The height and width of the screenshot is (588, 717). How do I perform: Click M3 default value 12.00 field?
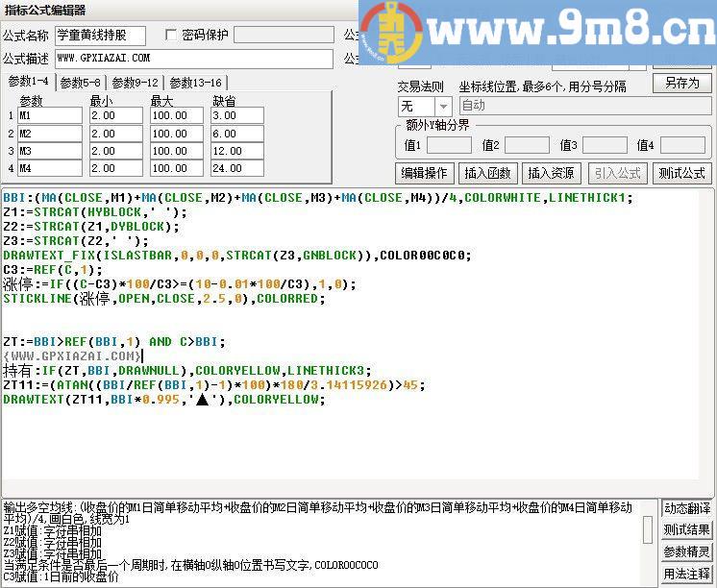coord(237,151)
